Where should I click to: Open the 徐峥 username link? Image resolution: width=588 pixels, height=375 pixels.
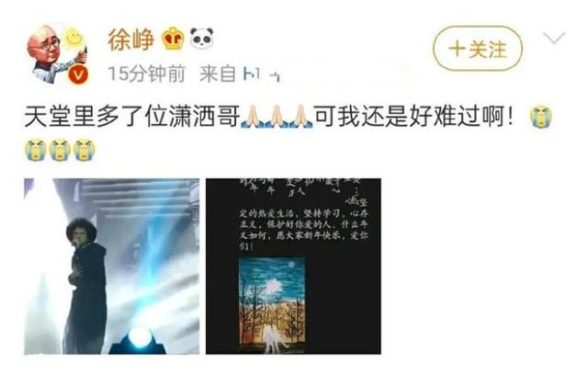pos(131,40)
